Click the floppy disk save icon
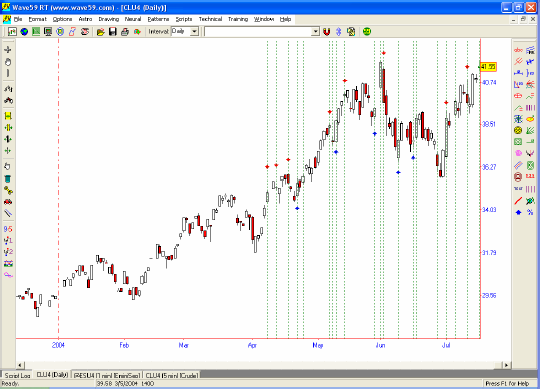Viewport: 540px width, 389px height. click(x=113, y=32)
